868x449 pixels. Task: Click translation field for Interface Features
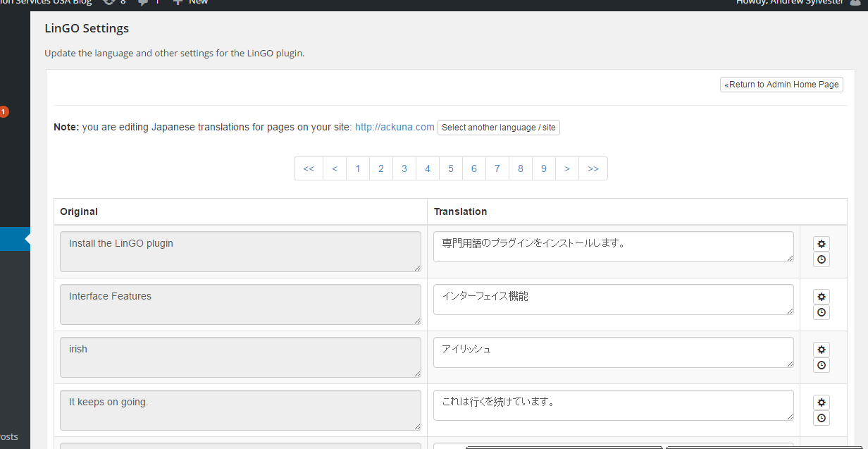(x=614, y=300)
